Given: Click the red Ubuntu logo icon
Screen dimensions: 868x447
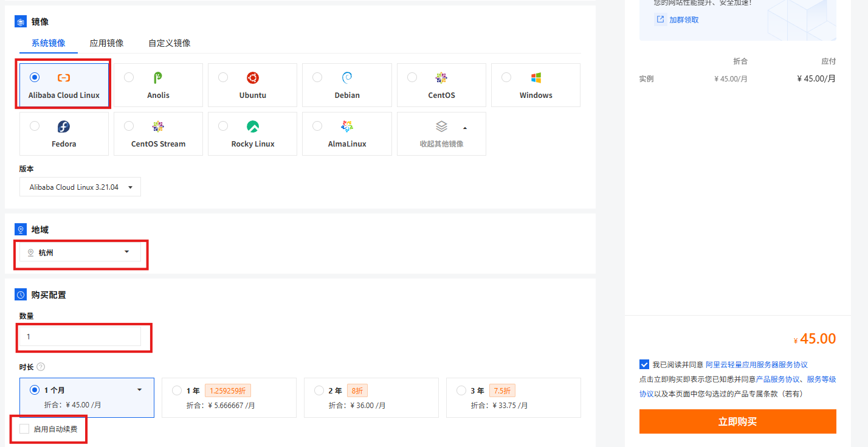Looking at the screenshot, I should (x=253, y=78).
